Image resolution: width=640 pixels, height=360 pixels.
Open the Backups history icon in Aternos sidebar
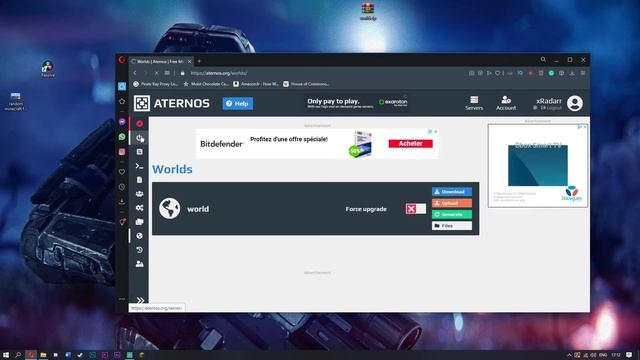(140, 250)
